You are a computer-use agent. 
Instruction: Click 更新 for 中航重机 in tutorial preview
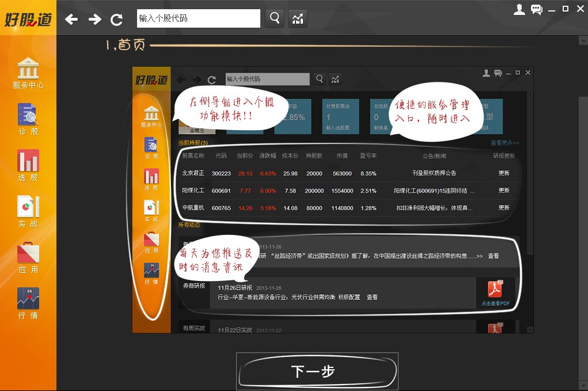[x=504, y=208]
